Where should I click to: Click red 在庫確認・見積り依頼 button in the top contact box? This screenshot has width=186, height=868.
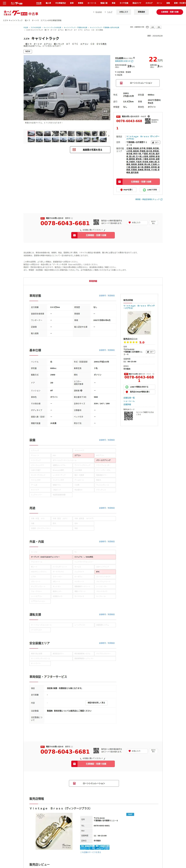coord(138,182)
